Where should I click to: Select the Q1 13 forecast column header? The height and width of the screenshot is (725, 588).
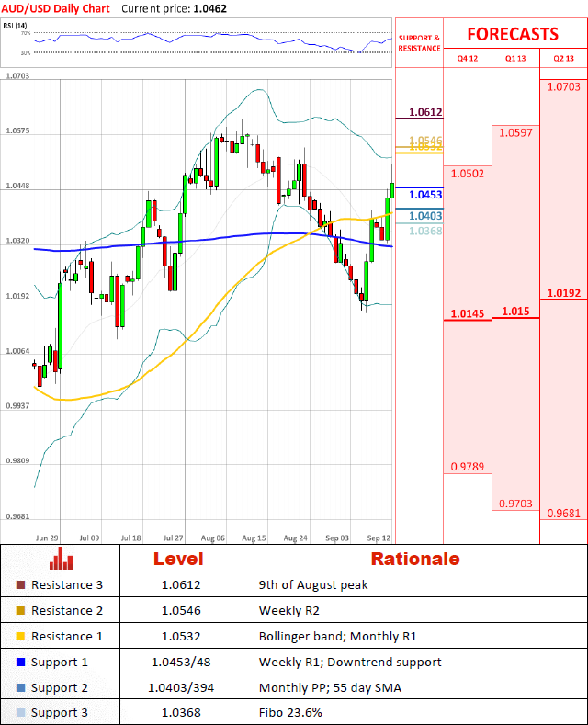click(515, 58)
